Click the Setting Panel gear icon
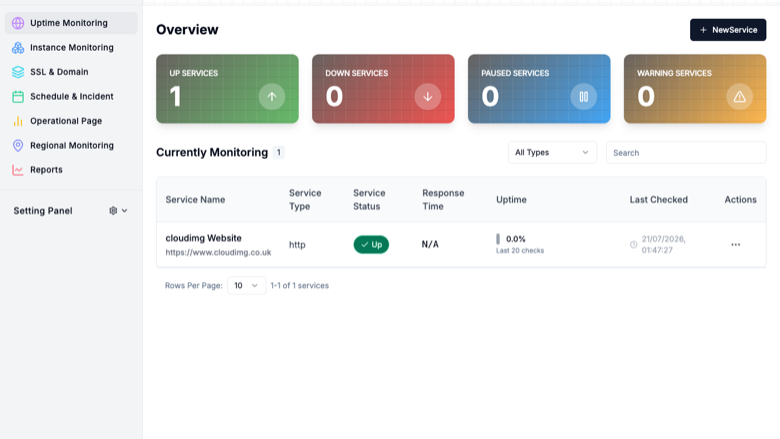The width and height of the screenshot is (780, 439). tap(113, 211)
